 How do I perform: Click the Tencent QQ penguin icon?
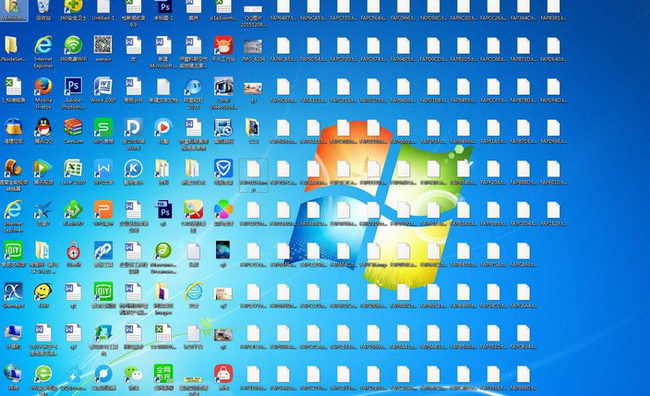43,127
